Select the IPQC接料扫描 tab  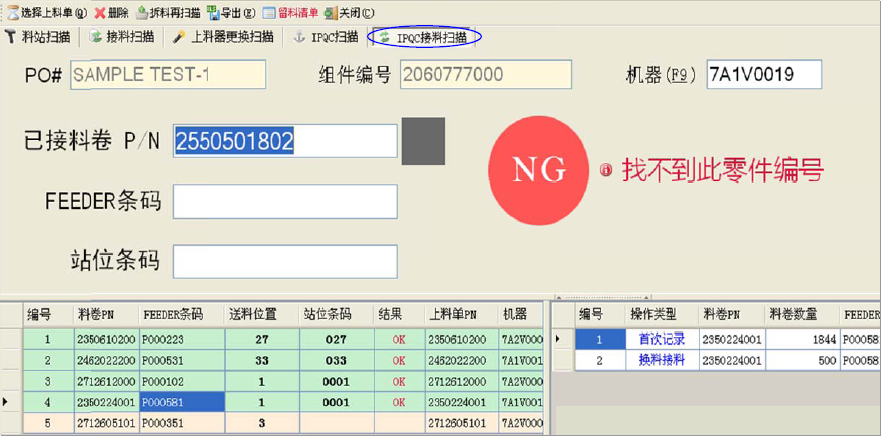(425, 37)
